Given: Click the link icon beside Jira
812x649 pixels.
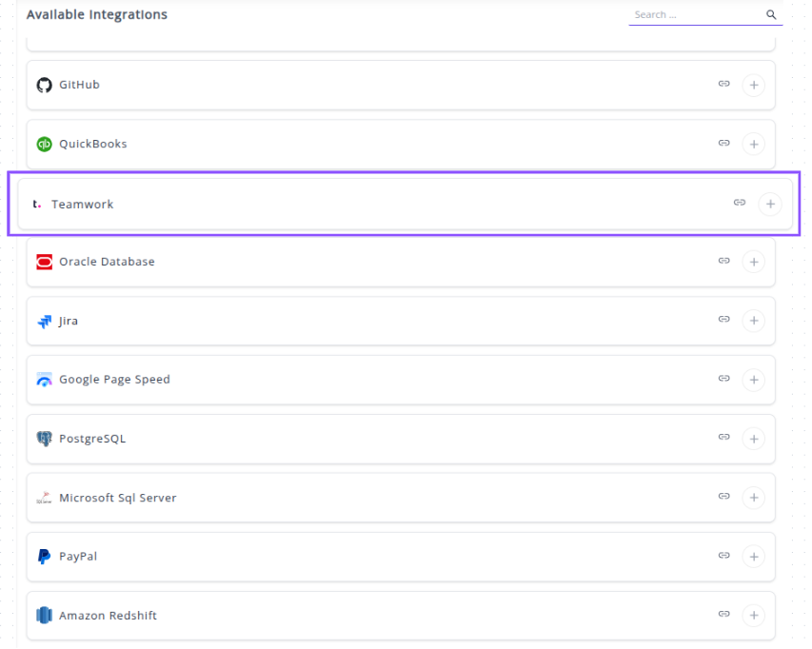Looking at the screenshot, I should tap(724, 321).
